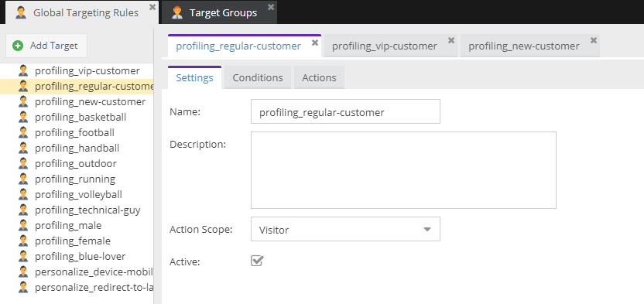Screen dimensions: 644x304
Task: Click person icon next to profiling_basketball
Action: [x=23, y=118]
